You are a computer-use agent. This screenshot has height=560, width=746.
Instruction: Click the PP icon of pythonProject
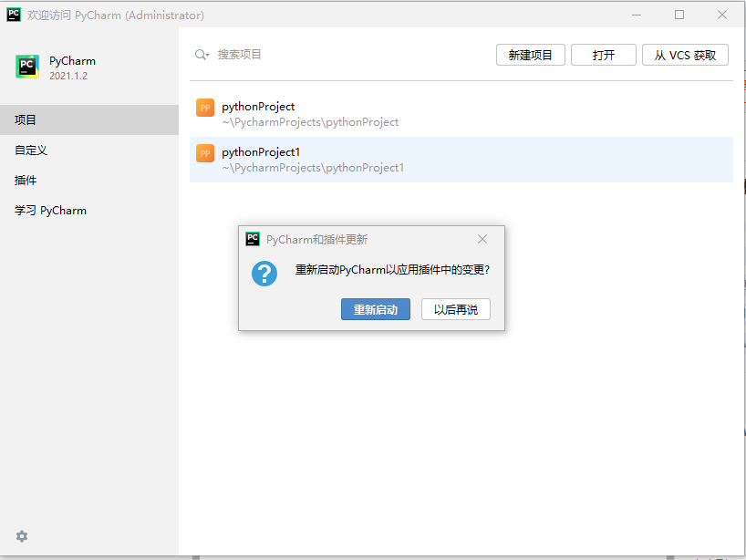(205, 108)
